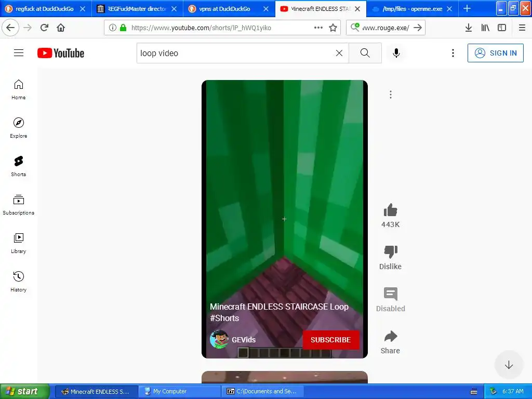Open a new browser tab
This screenshot has width=532, height=399.
point(467,8)
